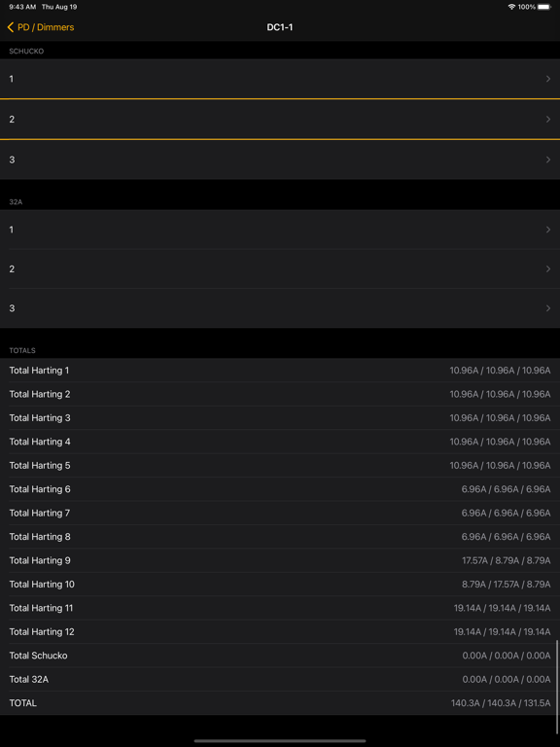Tap Total Harting 1 amperage value
560x747 pixels.
(500, 371)
